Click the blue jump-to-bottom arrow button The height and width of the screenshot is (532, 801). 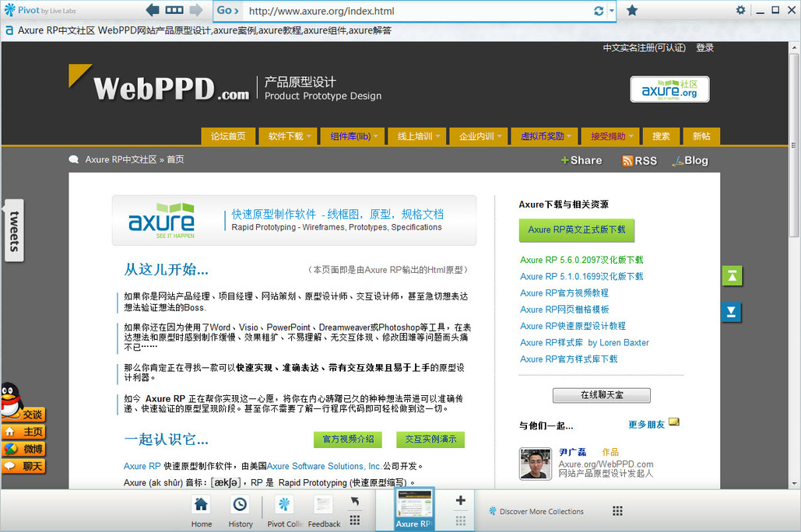[732, 312]
